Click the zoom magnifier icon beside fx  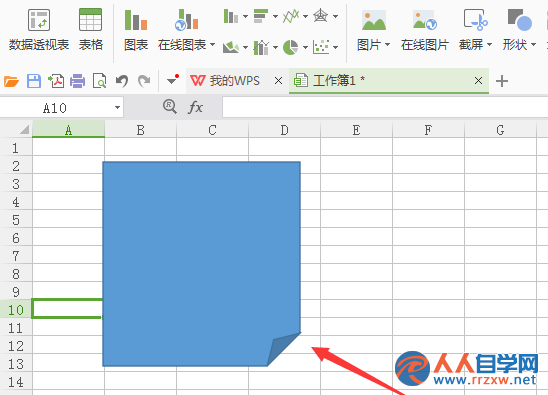(x=170, y=106)
